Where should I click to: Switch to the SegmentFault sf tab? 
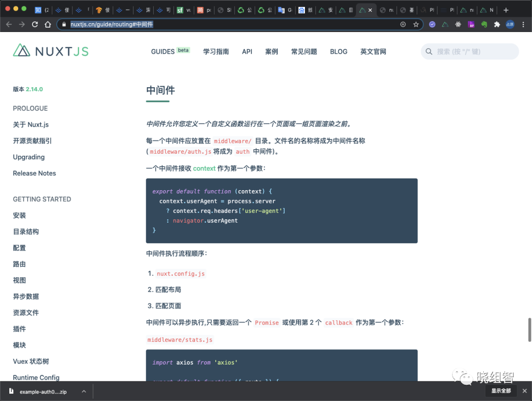(184, 10)
